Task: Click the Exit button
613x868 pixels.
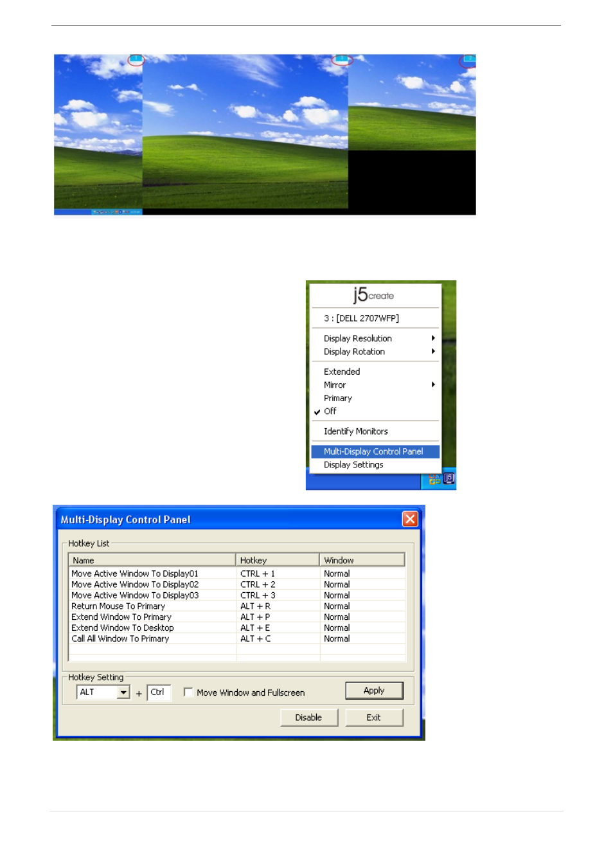Action: [x=374, y=718]
